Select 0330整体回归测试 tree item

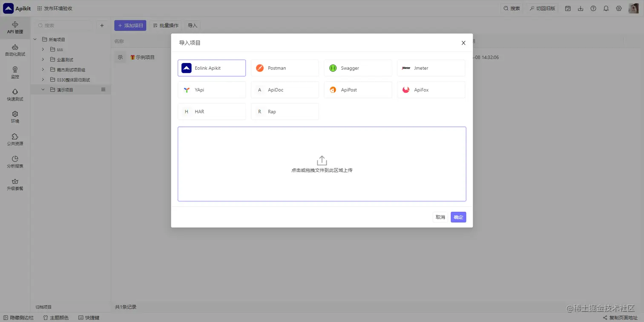pyautogui.click(x=73, y=80)
